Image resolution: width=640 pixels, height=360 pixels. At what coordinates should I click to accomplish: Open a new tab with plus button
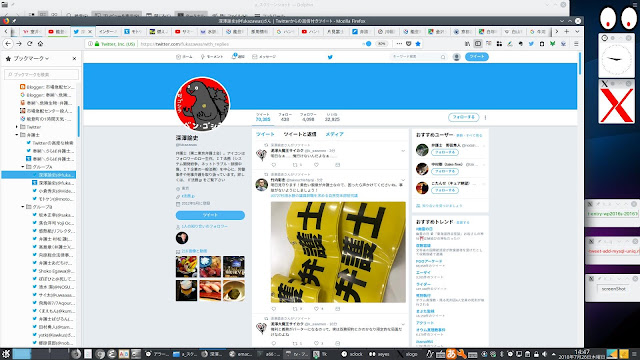567,31
